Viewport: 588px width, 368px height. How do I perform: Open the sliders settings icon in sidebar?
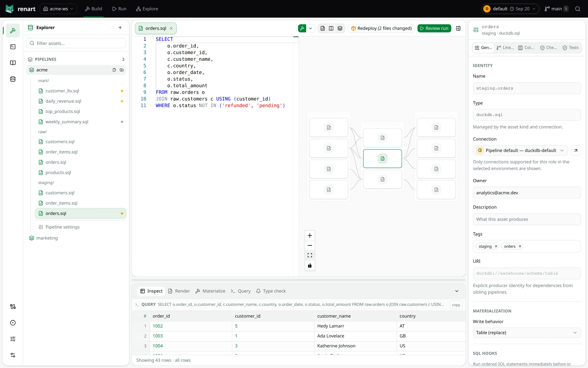coord(13,339)
